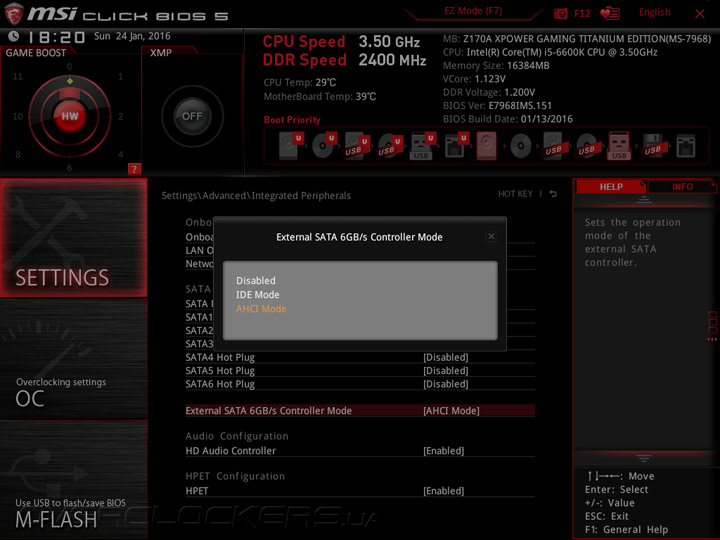Open HPET [Enabled] value dropdown
The height and width of the screenshot is (540, 720).
444,490
